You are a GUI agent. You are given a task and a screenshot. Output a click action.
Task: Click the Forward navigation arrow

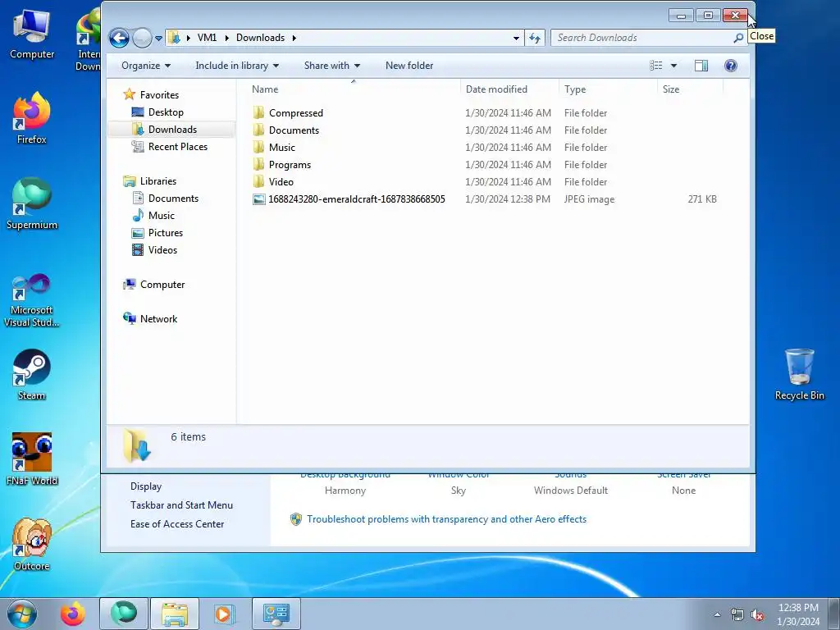[x=142, y=38]
